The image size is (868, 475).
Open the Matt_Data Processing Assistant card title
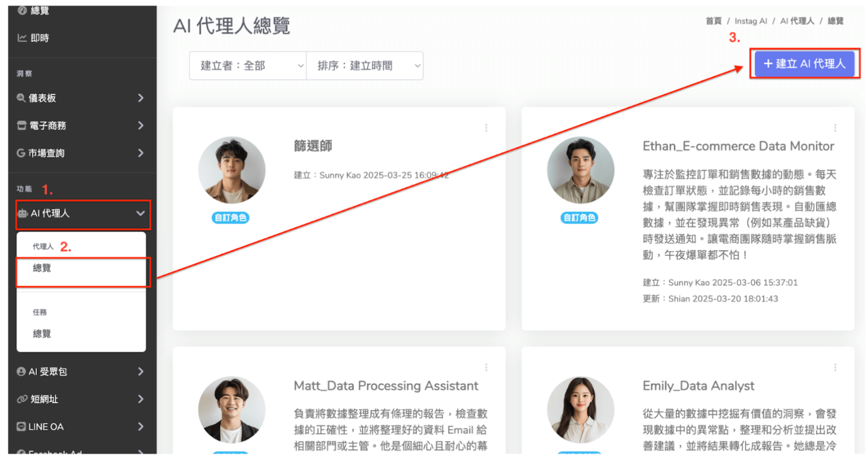coord(386,386)
